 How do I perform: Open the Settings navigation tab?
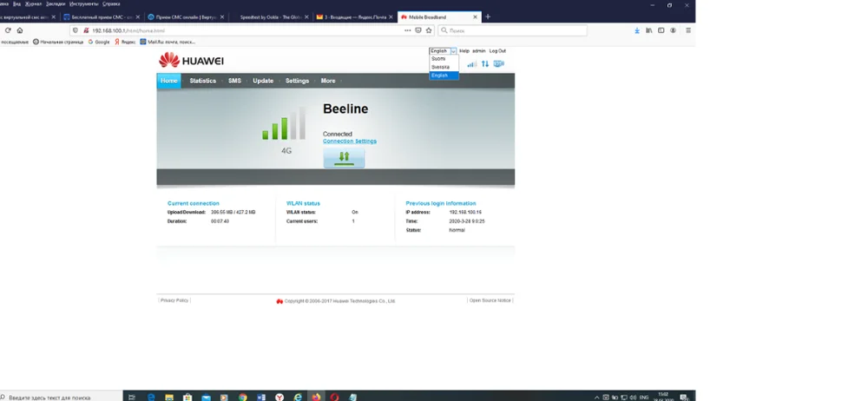point(297,81)
